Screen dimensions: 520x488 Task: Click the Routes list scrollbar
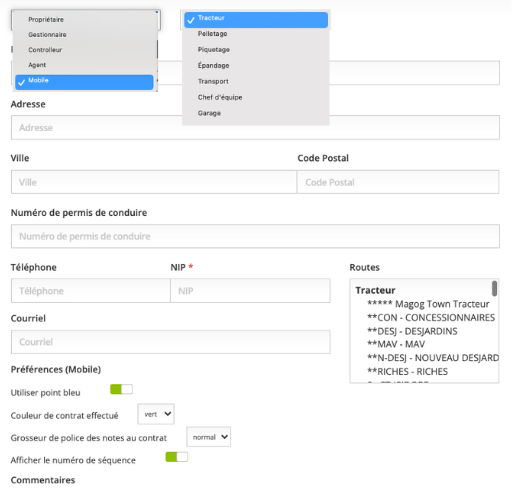[x=494, y=288]
